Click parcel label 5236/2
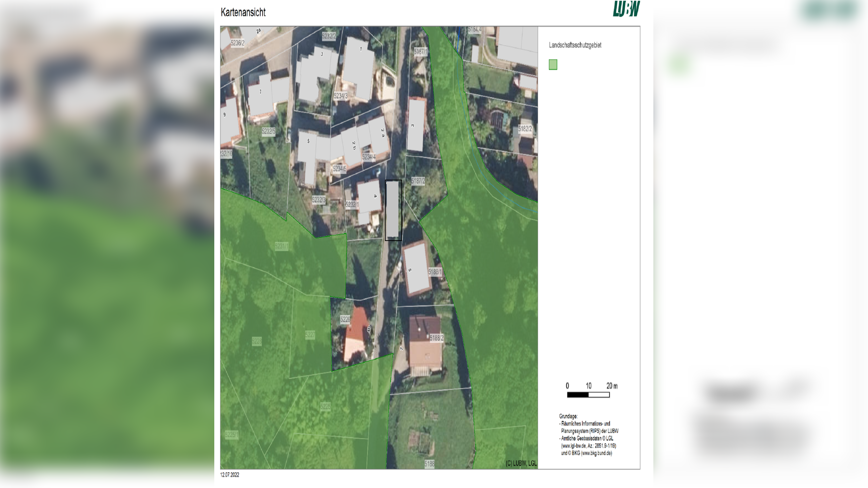The image size is (868, 488). (x=237, y=43)
